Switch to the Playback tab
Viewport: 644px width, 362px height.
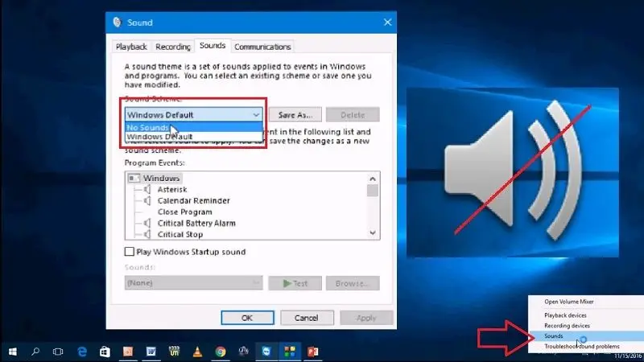pos(131,47)
